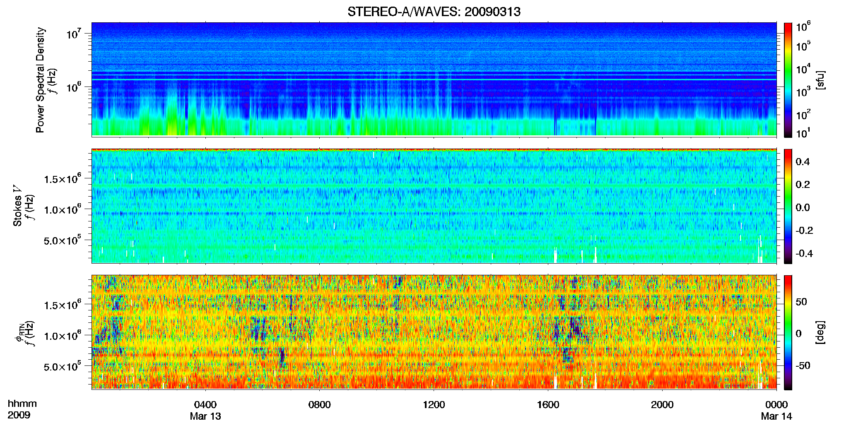The width and height of the screenshot is (868, 447).
Task: Click the 10^5 label on sfu color bar
Action: (803, 46)
